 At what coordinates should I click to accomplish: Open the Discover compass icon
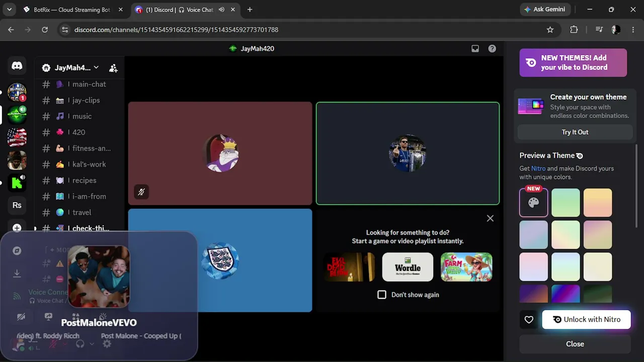(17, 250)
